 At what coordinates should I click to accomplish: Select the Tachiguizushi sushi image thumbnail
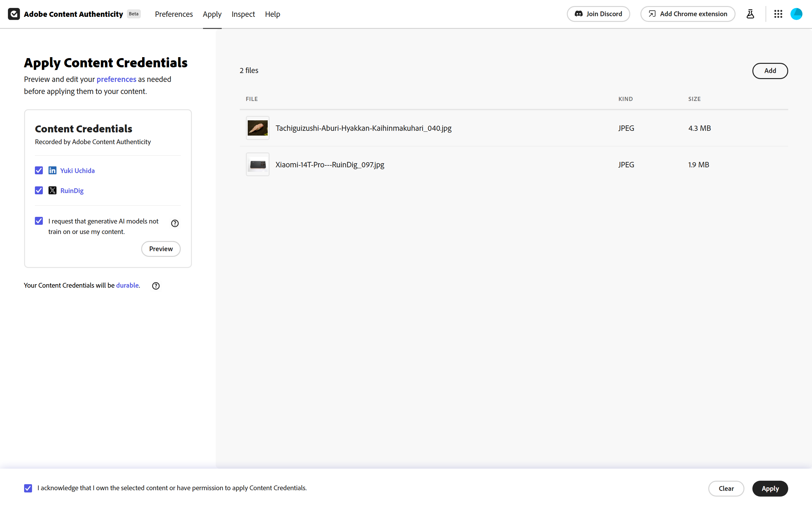[x=258, y=128]
